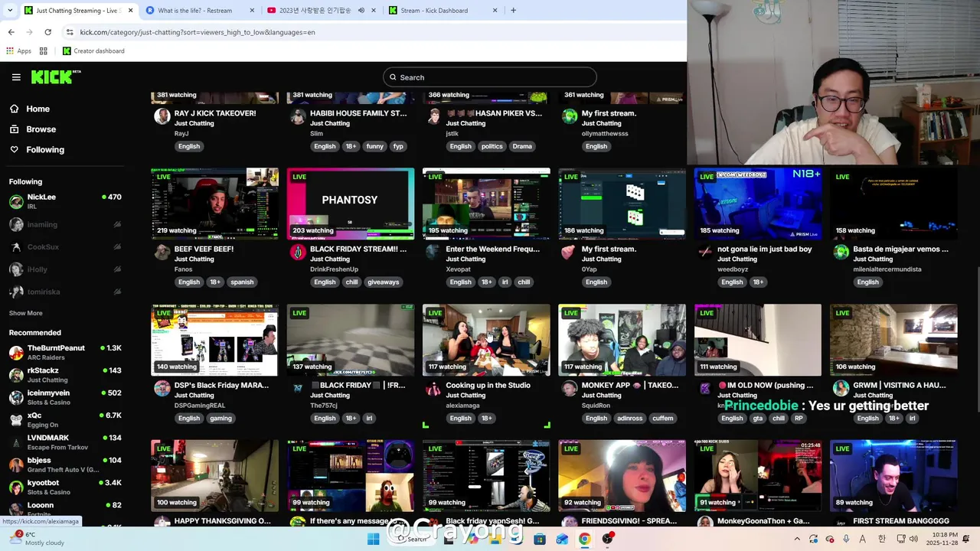Open PHANTOSY Black Friday stream thumbnail
Viewport: 980px width, 551px height.
[351, 204]
